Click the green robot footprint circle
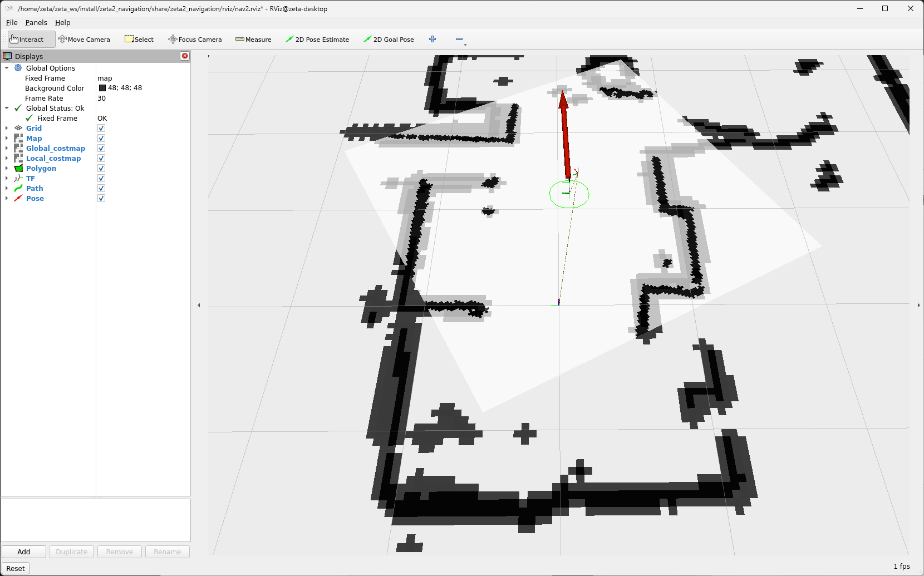This screenshot has height=576, width=924. [x=569, y=194]
